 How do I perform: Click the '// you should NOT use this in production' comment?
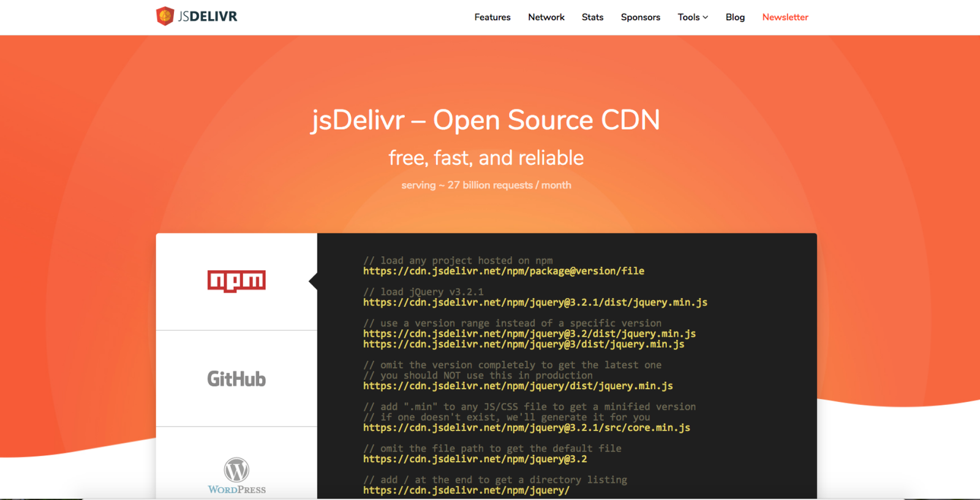pyautogui.click(x=478, y=376)
